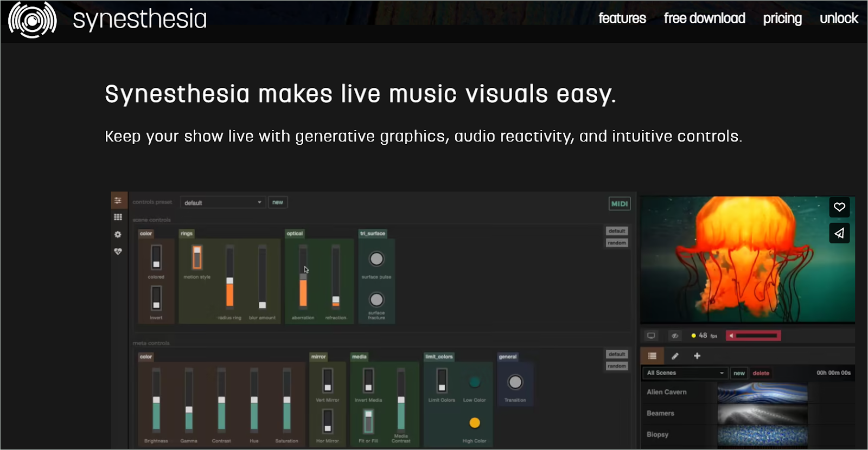Click 'new' button beside controls preset
868x450 pixels.
278,202
